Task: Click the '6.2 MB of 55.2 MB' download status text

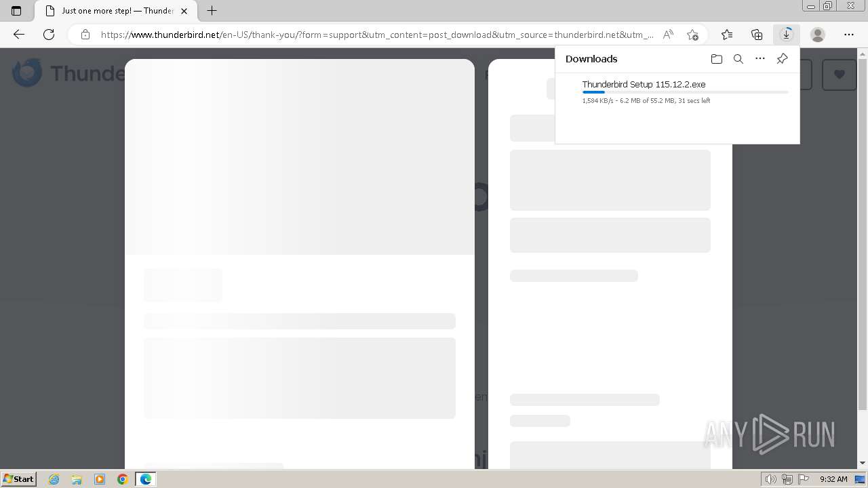Action: pos(647,101)
